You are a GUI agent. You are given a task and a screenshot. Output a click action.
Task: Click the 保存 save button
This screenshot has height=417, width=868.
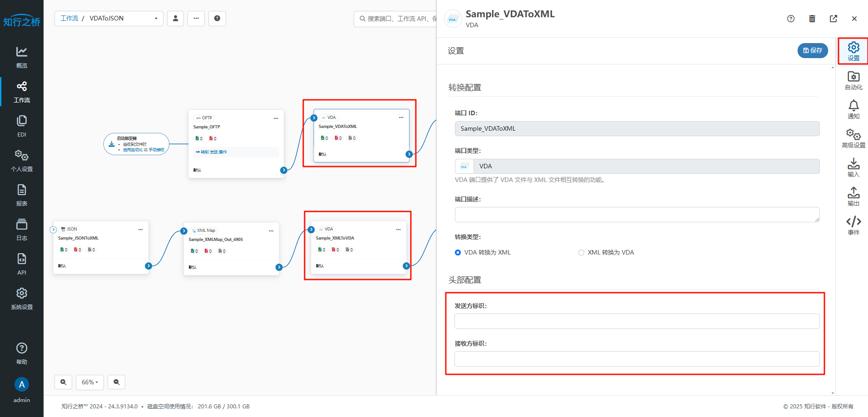813,50
